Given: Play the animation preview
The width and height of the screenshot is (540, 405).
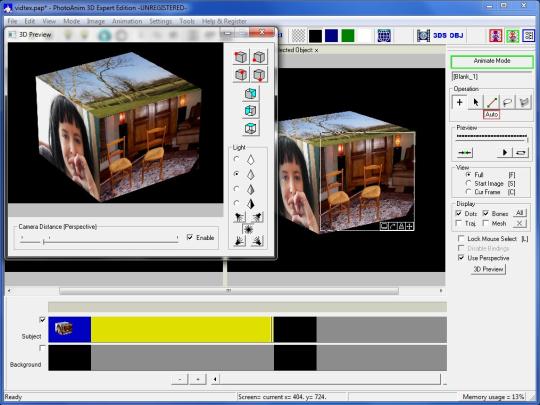Looking at the screenshot, I should (x=505, y=152).
